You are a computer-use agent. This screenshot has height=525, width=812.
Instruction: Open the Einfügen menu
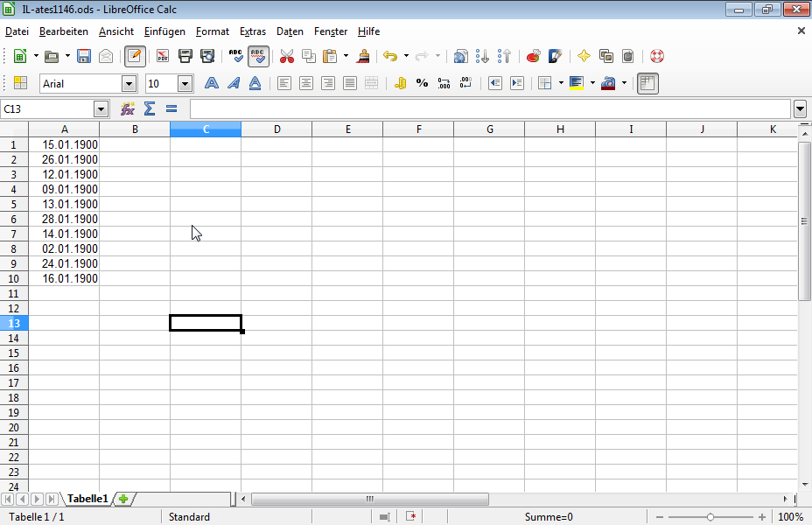(x=164, y=31)
